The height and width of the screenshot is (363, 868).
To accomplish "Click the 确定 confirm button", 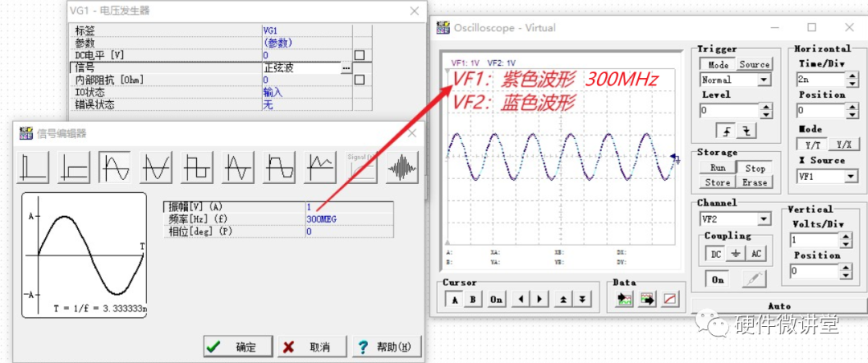I will point(235,347).
